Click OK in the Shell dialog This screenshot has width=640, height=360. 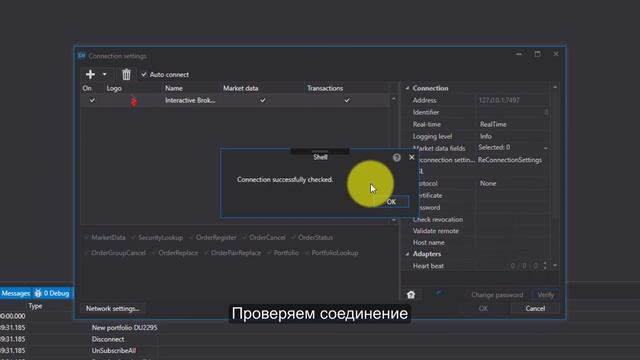coord(391,202)
